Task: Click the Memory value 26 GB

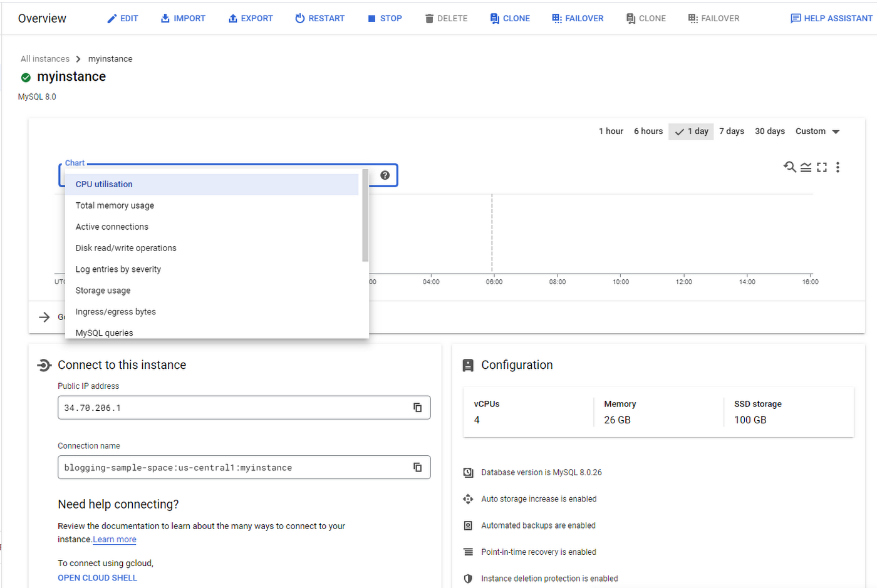Action: (x=617, y=420)
